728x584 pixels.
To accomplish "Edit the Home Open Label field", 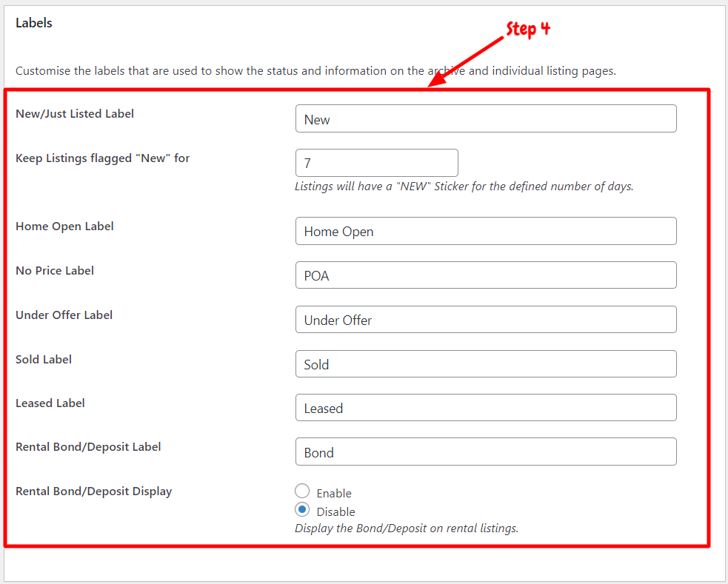I will [486, 231].
